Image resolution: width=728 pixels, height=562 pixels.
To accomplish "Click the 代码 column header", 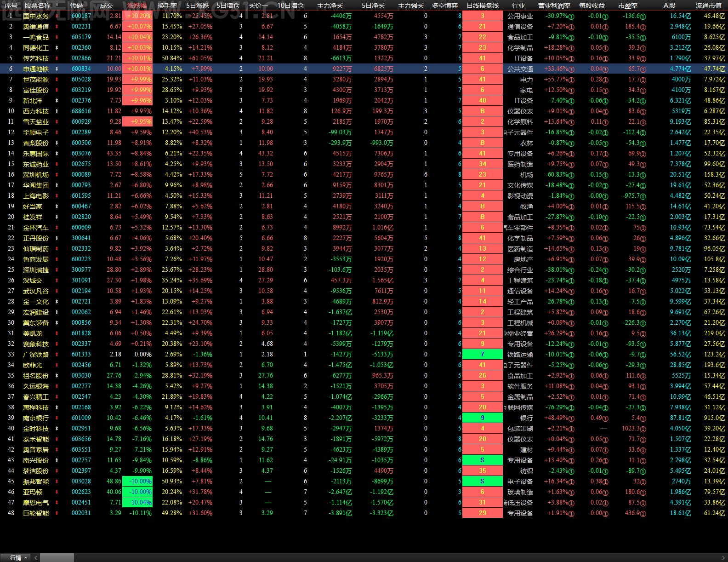I will [76, 6].
